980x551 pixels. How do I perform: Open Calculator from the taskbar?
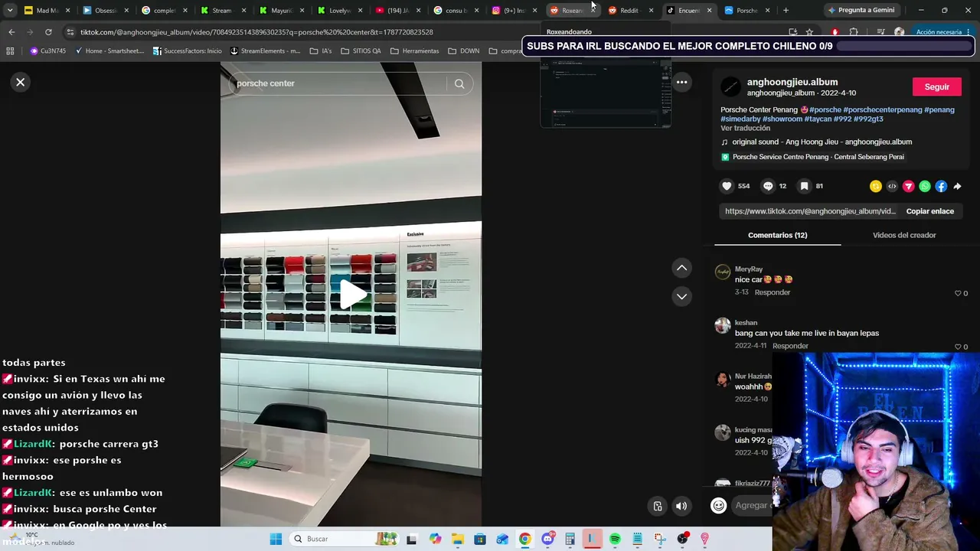(x=570, y=539)
